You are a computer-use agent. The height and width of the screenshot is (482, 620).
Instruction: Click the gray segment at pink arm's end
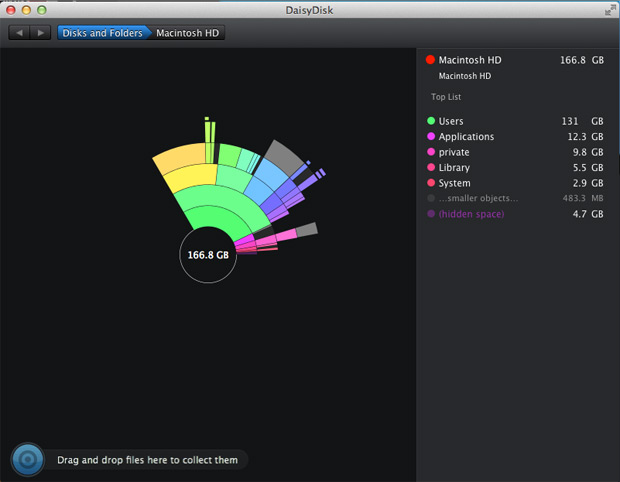[x=307, y=230]
